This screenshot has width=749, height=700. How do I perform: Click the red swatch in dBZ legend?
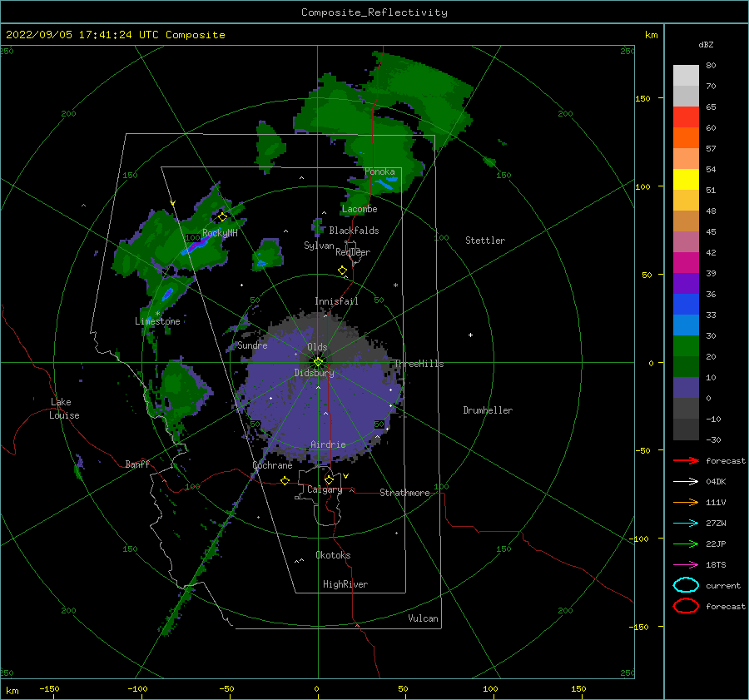point(686,117)
